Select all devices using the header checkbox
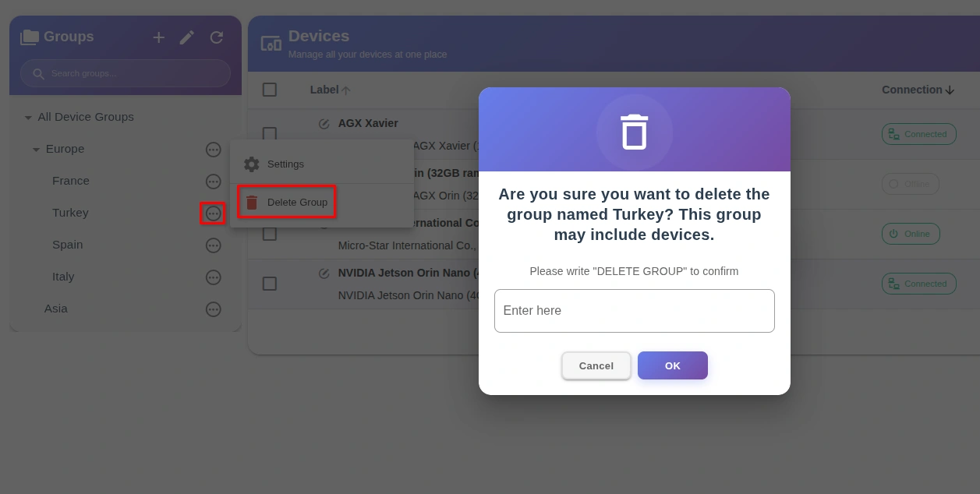Screen dimensions: 980x494 click(270, 90)
